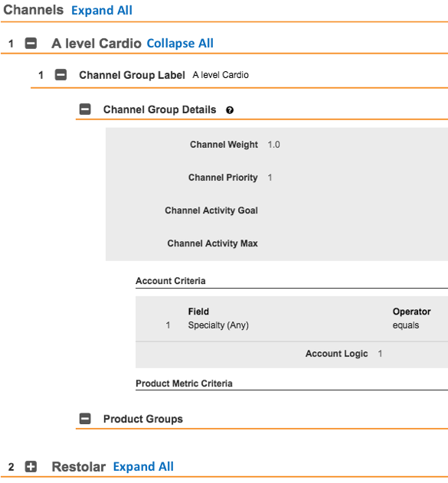The width and height of the screenshot is (448, 483).
Task: Click the Account Logic value
Action: [x=380, y=354]
